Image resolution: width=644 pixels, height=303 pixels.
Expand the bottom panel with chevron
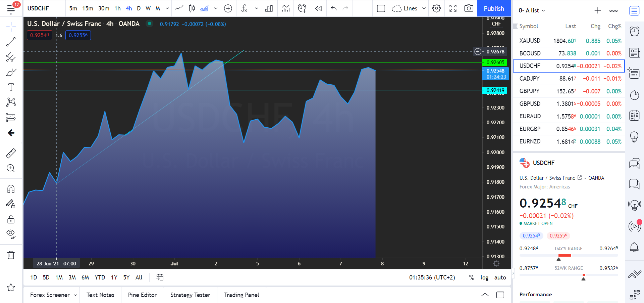485,295
